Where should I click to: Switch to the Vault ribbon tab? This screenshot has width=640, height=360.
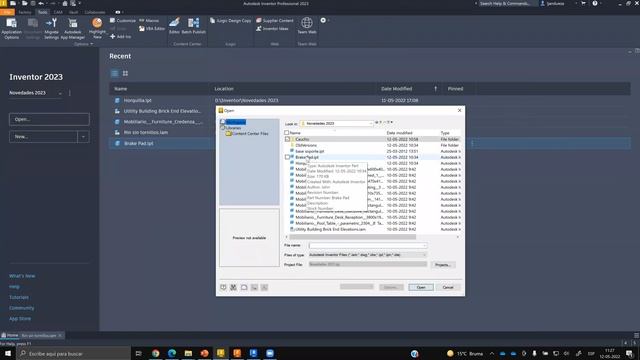click(73, 12)
